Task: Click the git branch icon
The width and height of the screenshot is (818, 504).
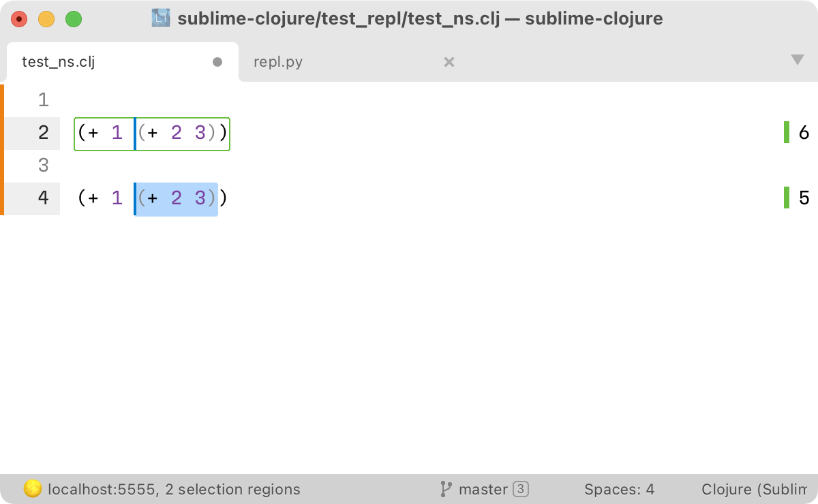Action: point(446,489)
